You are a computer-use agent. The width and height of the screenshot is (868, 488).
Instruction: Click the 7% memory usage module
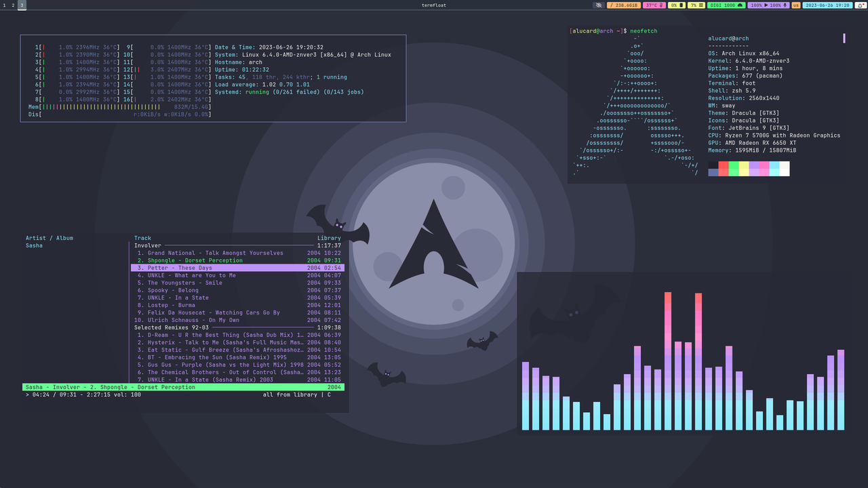696,5
